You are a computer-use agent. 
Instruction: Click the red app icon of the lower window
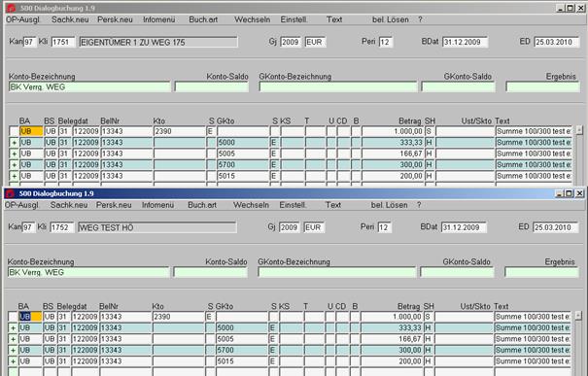[x=10, y=193]
